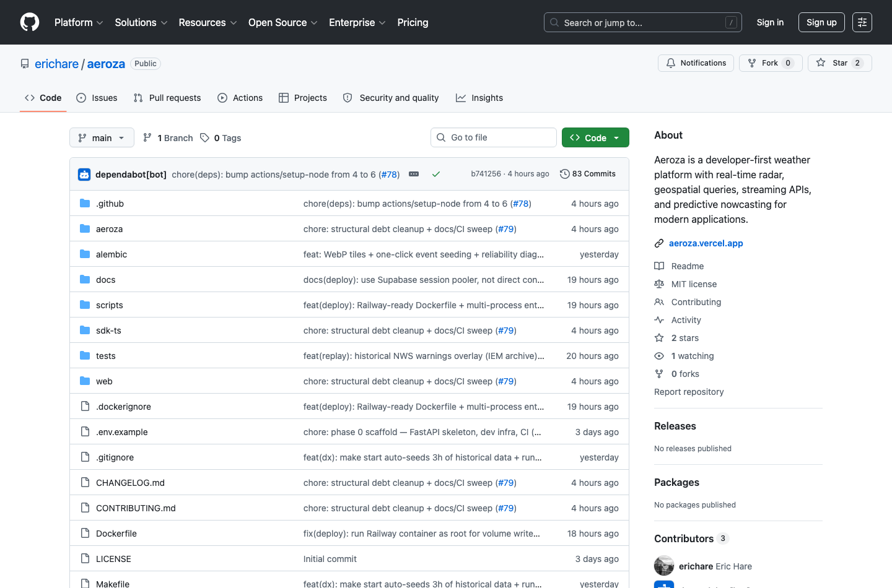Star the aeroza repository
Viewport: 892px width, 588px height.
839,63
